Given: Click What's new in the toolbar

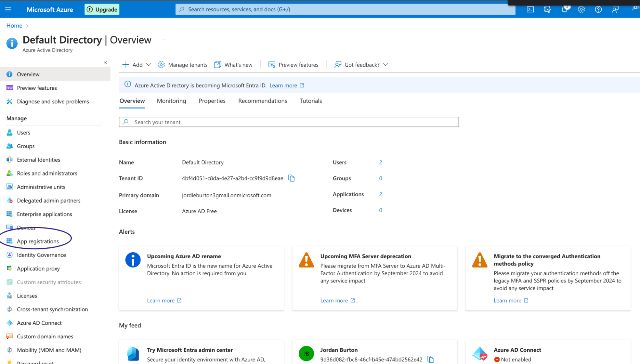Looking at the screenshot, I should click(233, 65).
